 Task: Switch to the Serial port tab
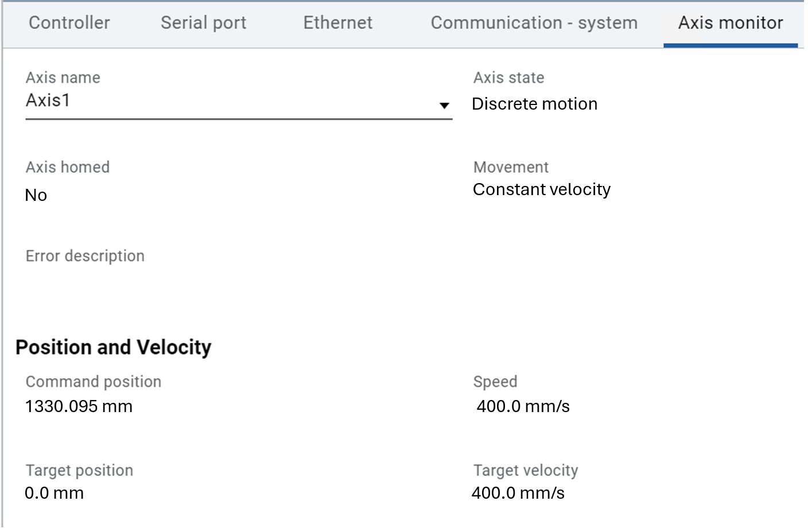[x=203, y=23]
